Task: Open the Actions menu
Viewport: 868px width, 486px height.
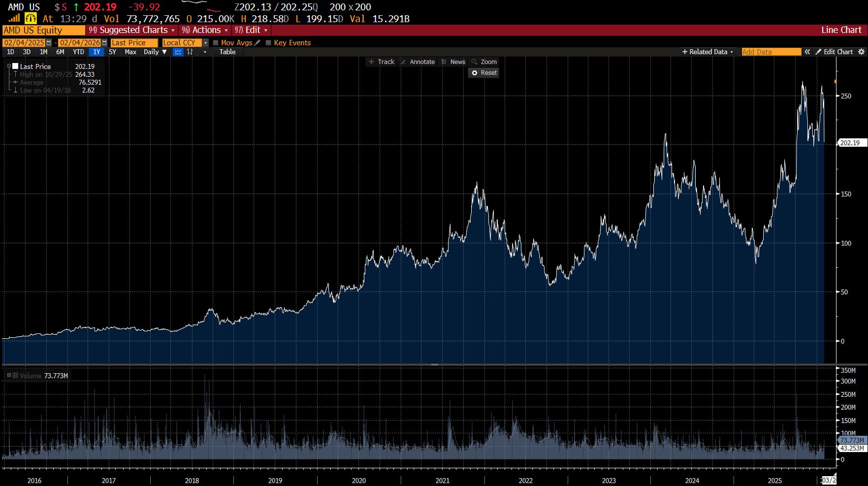Action: (x=205, y=30)
